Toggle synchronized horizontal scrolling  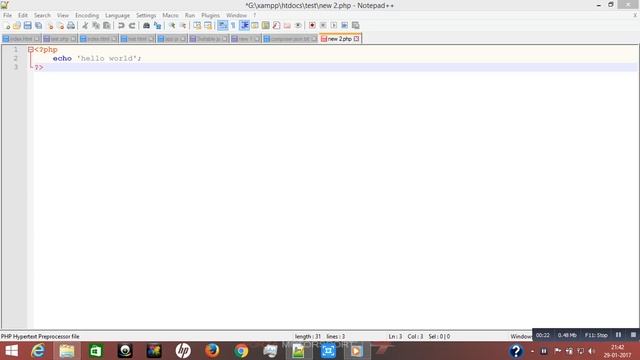click(208, 25)
